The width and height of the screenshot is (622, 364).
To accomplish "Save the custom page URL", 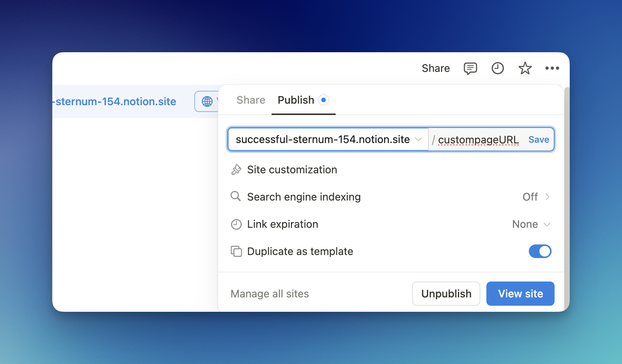I will [539, 140].
